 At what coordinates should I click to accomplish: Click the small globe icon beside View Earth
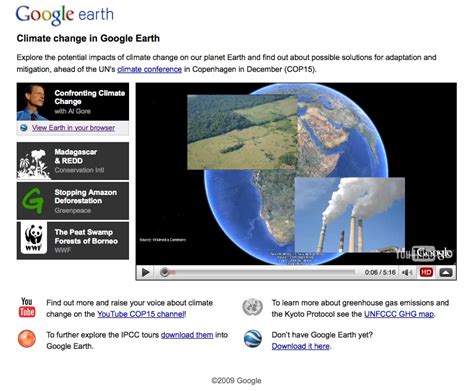click(24, 128)
